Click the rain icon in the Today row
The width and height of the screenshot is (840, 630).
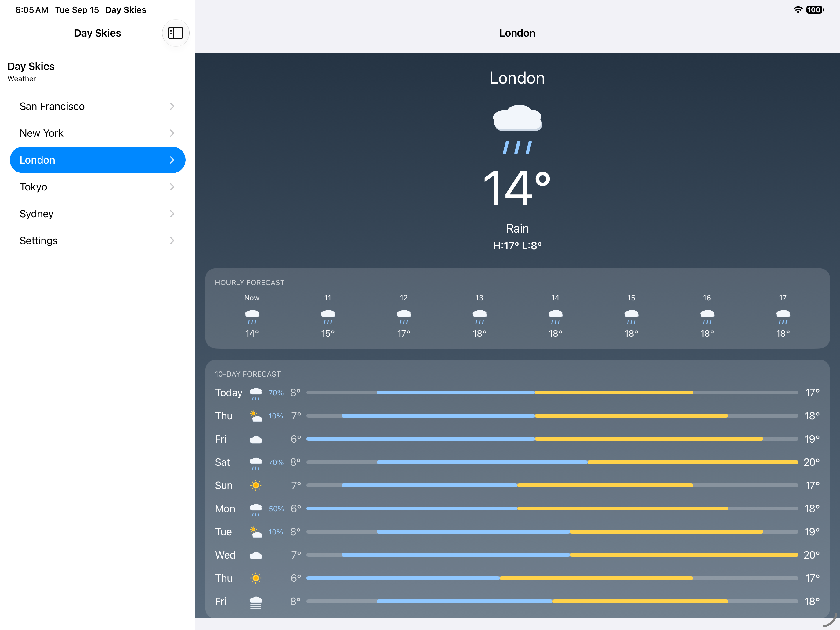255,394
